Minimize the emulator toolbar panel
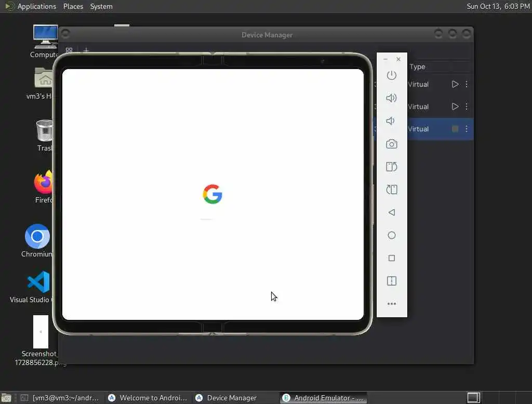532x404 pixels. click(x=385, y=59)
